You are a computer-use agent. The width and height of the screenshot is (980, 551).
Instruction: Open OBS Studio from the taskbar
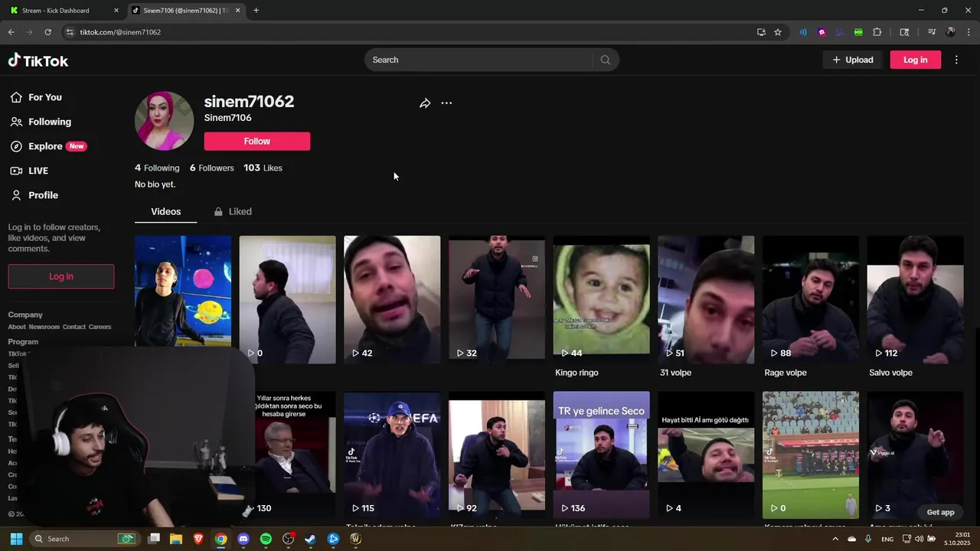[288, 539]
